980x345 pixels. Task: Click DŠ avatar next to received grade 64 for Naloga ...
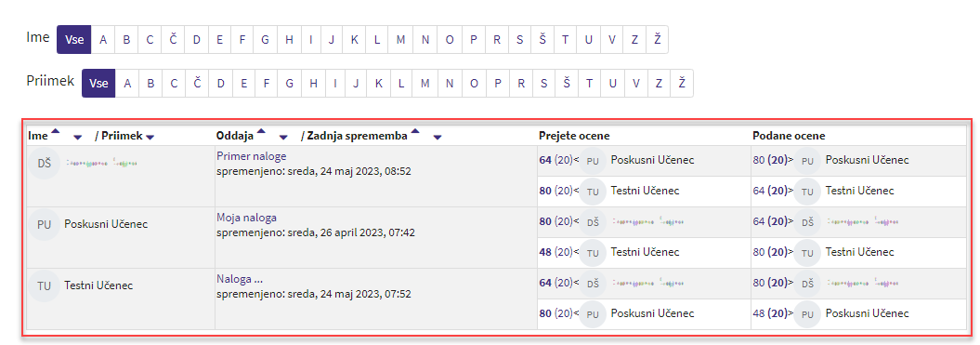[594, 283]
